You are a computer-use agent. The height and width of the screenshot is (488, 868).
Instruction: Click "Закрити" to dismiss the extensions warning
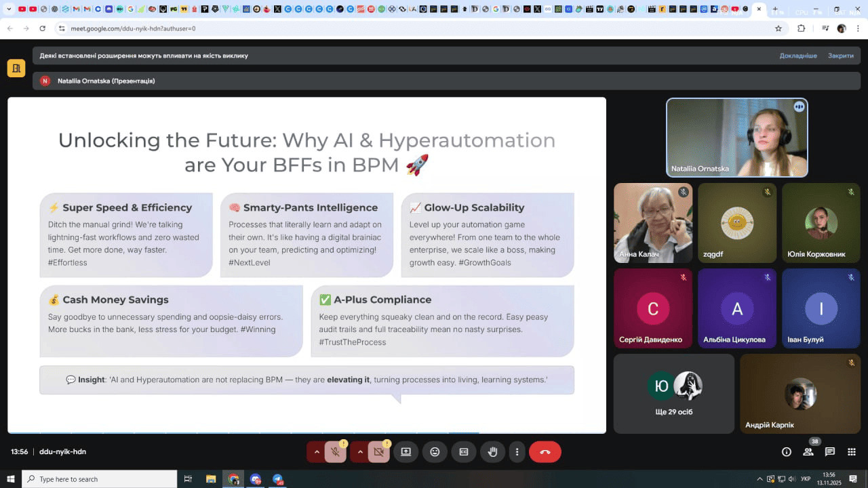840,56
